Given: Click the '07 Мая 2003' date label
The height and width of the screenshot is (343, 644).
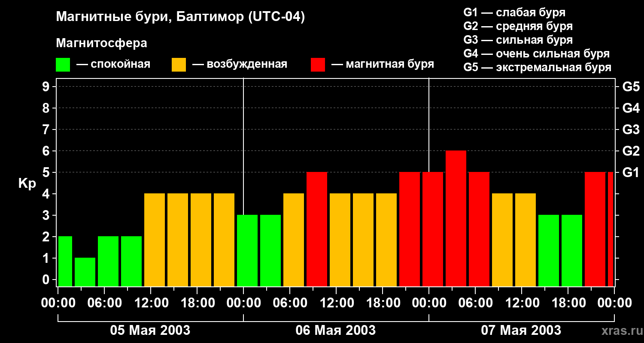Looking at the screenshot, I should 521,330.
